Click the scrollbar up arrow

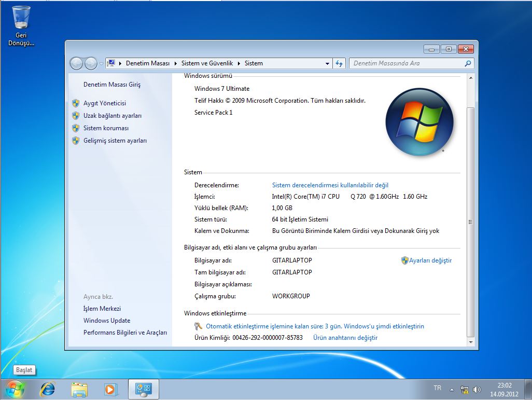coord(471,78)
